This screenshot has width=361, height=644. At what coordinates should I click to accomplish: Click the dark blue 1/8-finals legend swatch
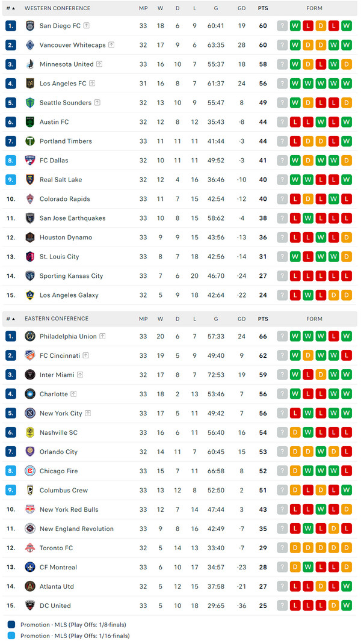(12, 625)
